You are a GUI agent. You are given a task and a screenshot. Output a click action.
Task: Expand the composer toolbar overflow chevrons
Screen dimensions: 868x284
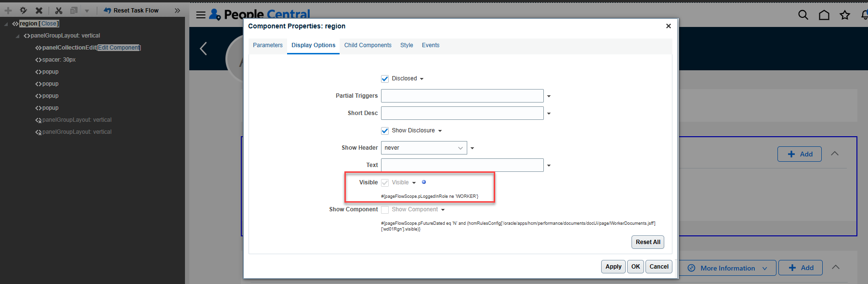click(x=177, y=10)
